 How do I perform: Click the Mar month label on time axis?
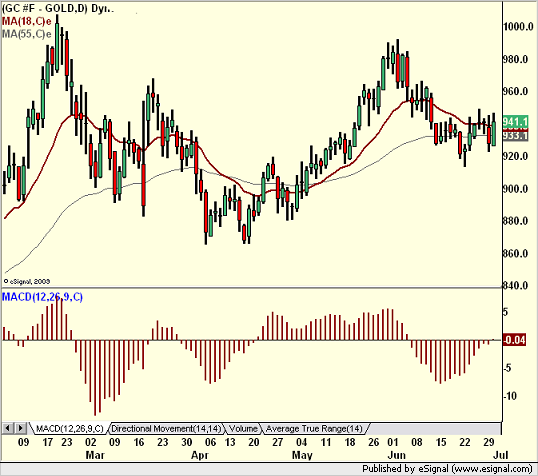click(95, 455)
